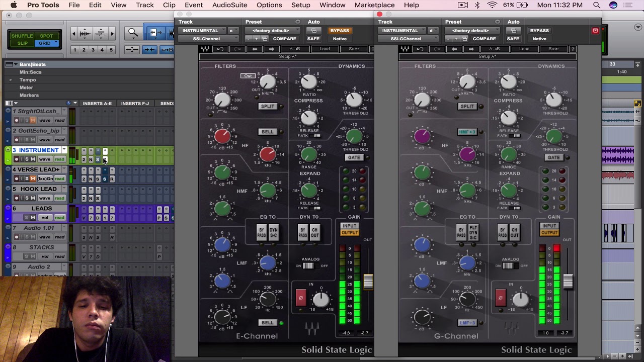Image resolution: width=644 pixels, height=362 pixels.
Task: Click E-Channel output fader handle
Action: 368,282
